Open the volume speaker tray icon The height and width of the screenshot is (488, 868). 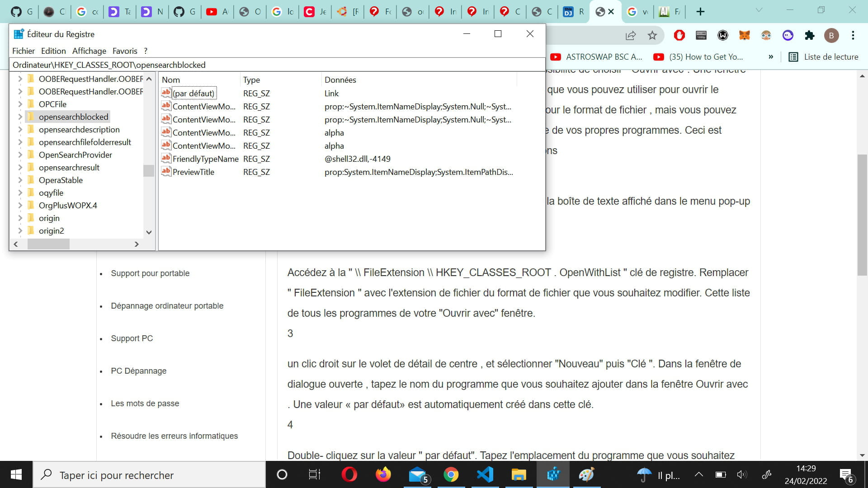(x=742, y=474)
